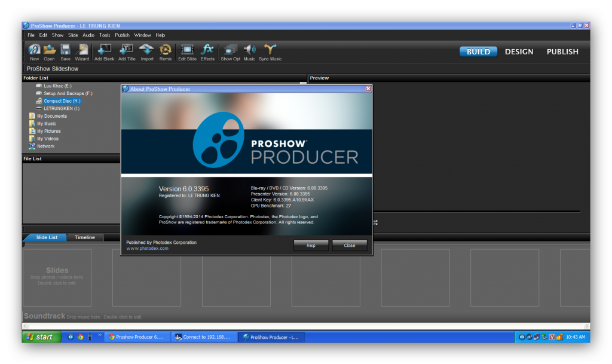Select Network in the folder list
The width and height of the screenshot is (612, 364).
tap(42, 146)
